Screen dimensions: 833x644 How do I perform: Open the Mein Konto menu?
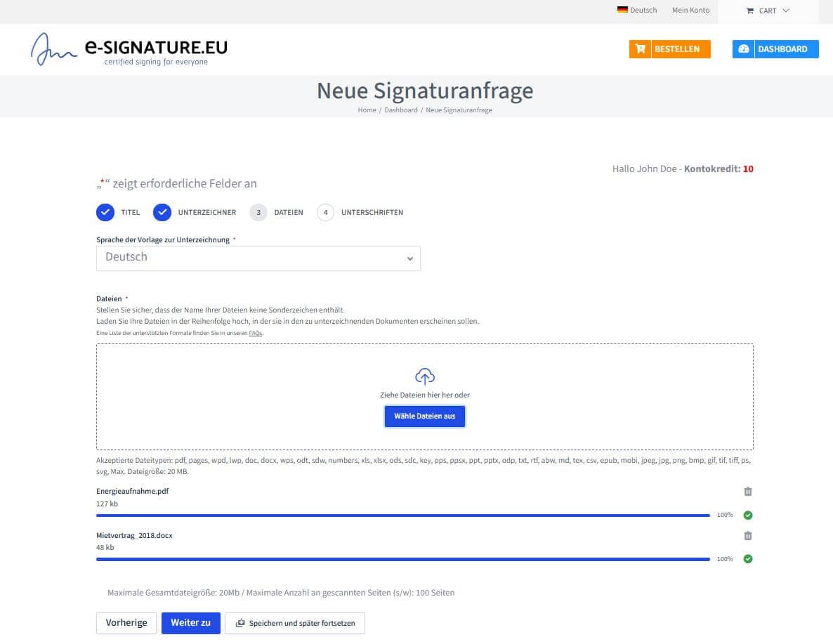click(x=690, y=11)
